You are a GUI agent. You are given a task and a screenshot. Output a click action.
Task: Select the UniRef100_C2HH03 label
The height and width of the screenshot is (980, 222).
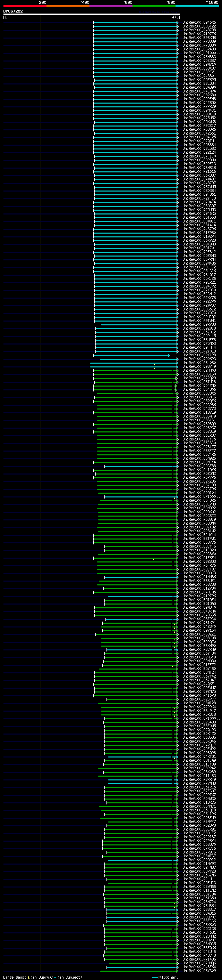pyautogui.click(x=199, y=371)
